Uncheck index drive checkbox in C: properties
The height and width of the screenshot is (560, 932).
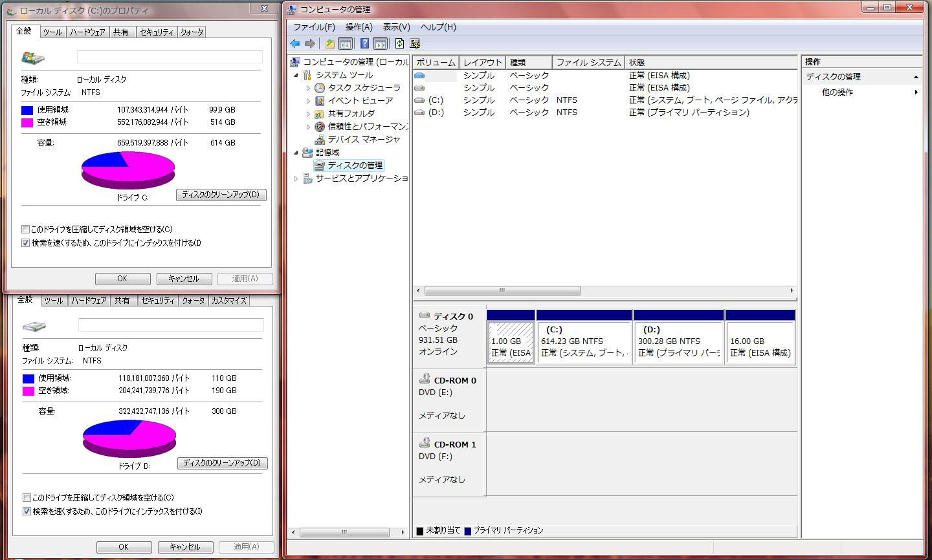(26, 243)
